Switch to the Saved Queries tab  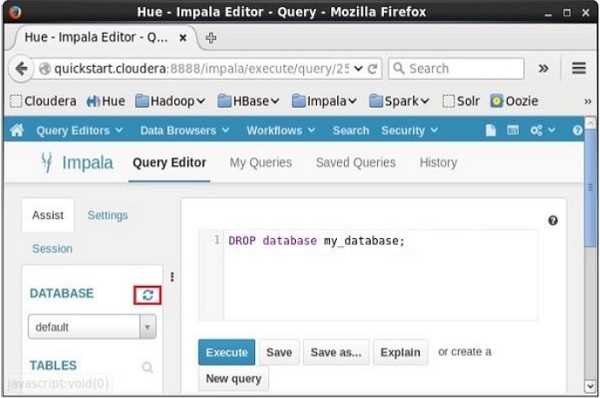(x=355, y=163)
